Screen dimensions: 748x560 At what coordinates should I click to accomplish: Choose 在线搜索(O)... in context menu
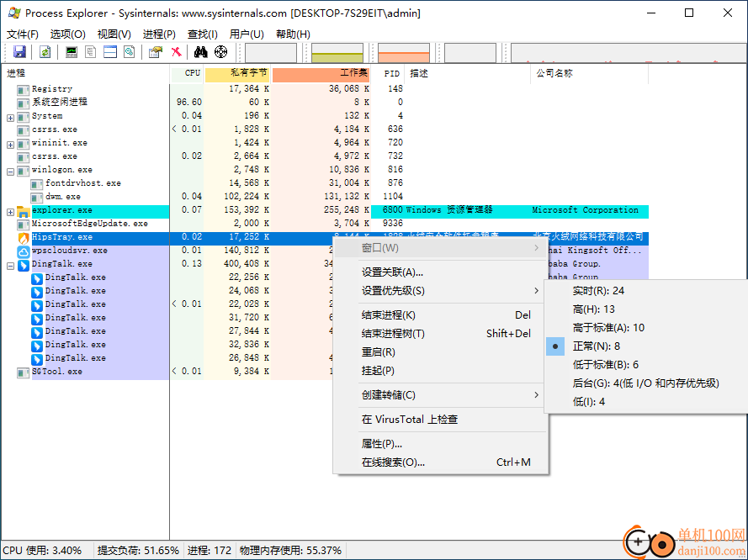[x=441, y=462]
